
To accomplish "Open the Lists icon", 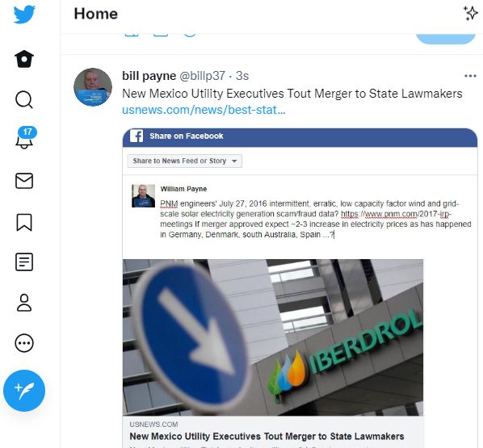I will pyautogui.click(x=24, y=262).
